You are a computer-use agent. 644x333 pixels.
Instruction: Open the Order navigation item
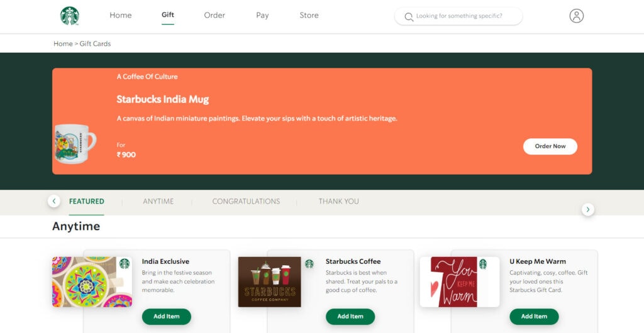click(x=214, y=15)
